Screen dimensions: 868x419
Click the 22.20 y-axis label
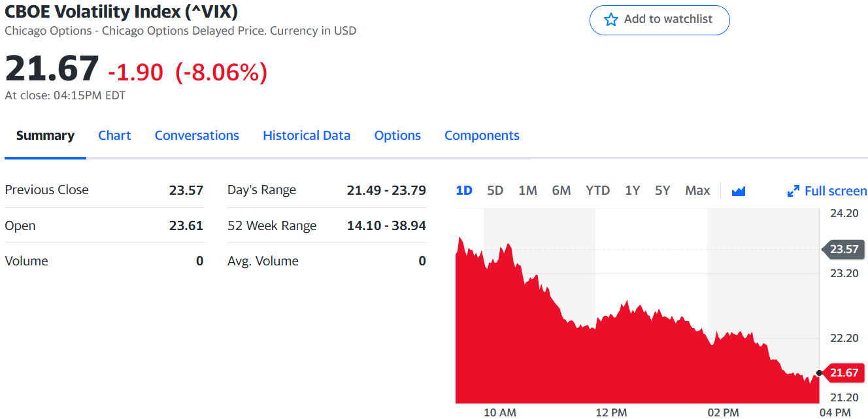[844, 338]
